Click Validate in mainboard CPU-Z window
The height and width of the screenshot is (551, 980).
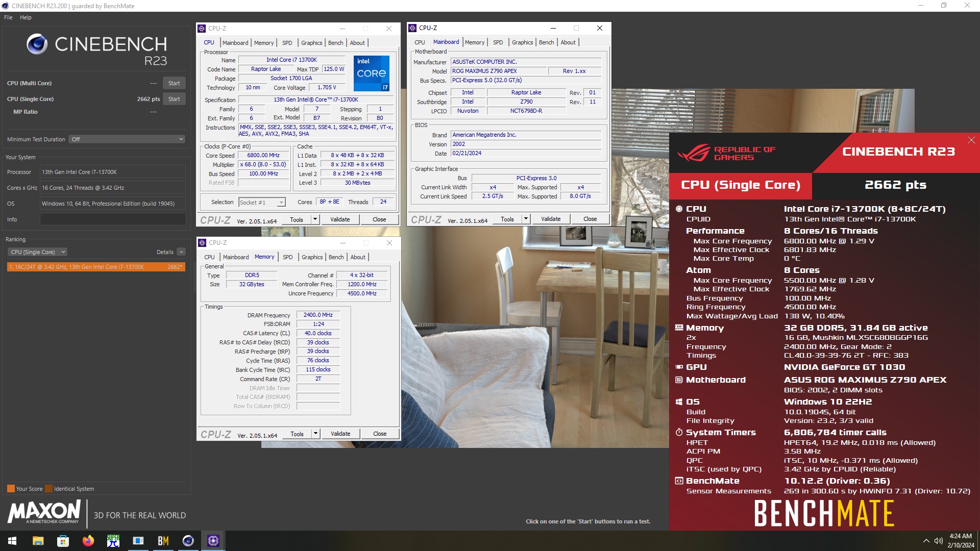pos(551,219)
